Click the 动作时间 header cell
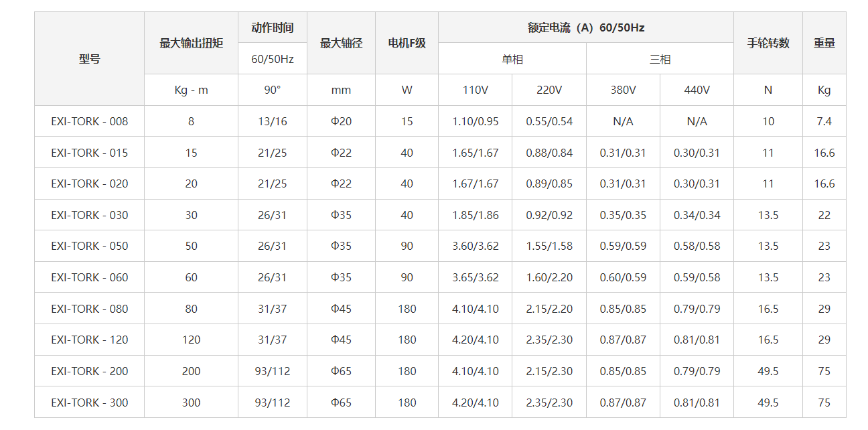The height and width of the screenshot is (430, 868). pos(273,27)
